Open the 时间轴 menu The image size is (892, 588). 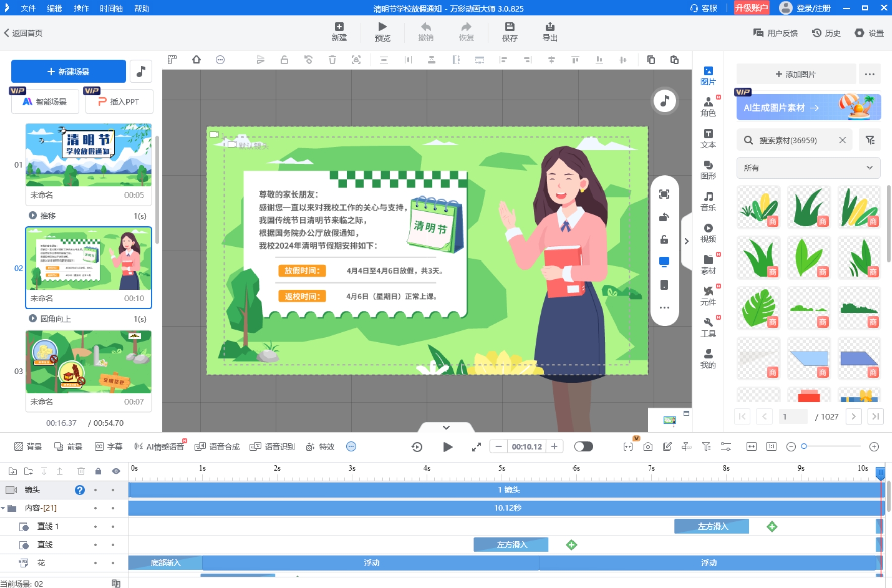[x=111, y=8]
